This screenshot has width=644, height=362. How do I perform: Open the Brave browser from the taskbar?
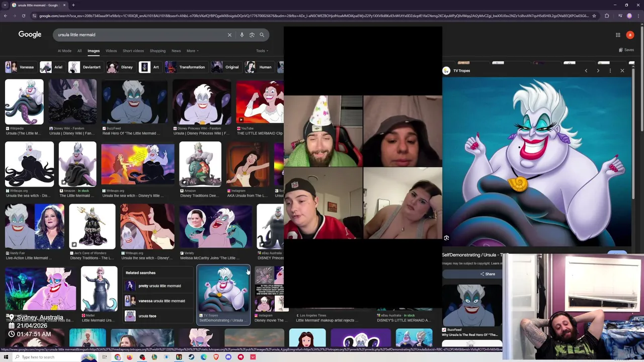216,357
